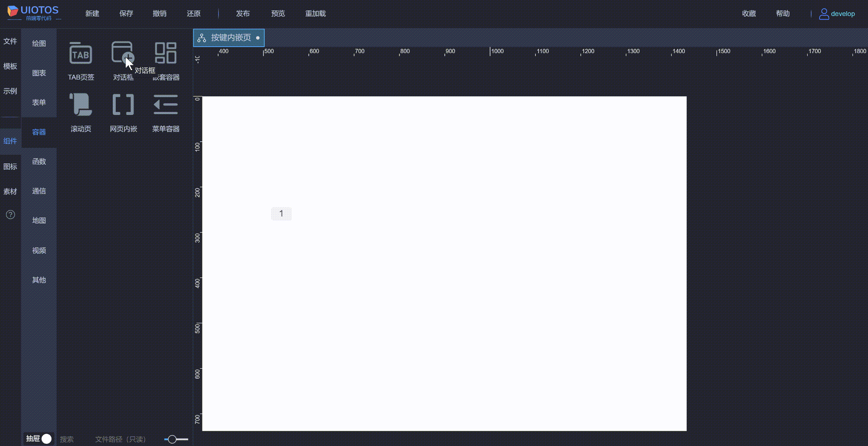Switch to the 素材 sidebar section

pos(10,191)
